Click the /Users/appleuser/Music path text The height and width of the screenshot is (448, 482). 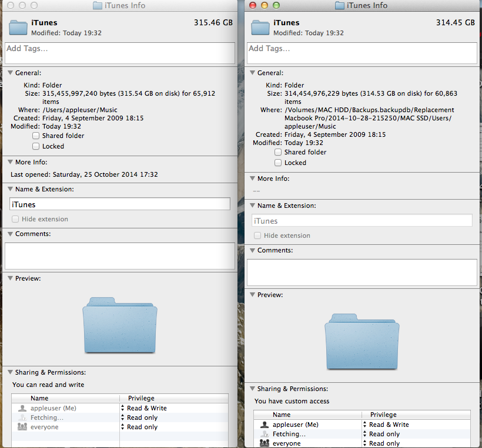(80, 110)
